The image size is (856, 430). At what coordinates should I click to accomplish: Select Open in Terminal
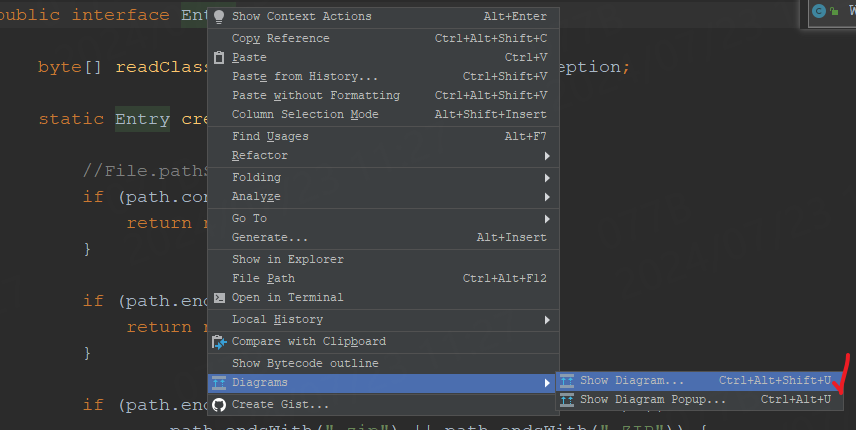click(x=383, y=297)
